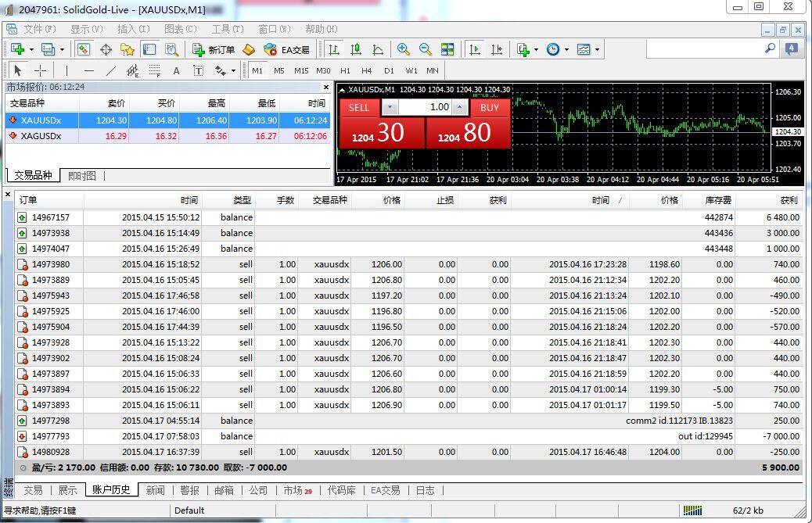Close the Market Watch panel

(x=325, y=88)
